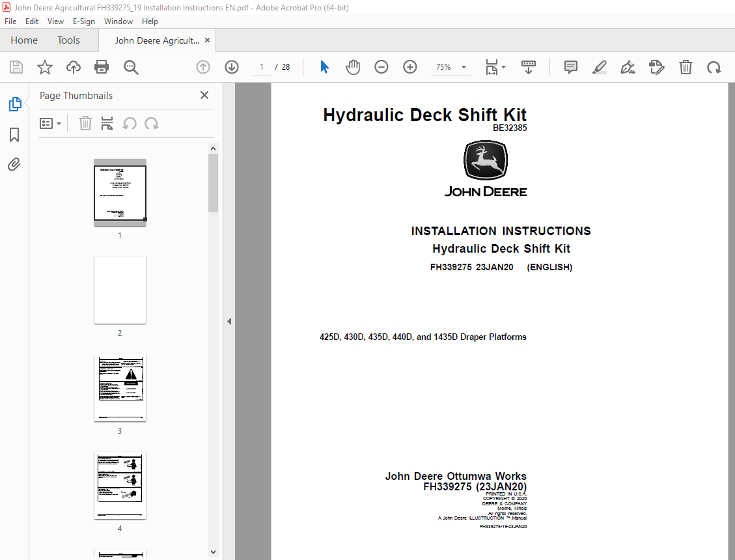Close the Page Thumbnails panel
Screen dimensions: 735x560
click(204, 95)
